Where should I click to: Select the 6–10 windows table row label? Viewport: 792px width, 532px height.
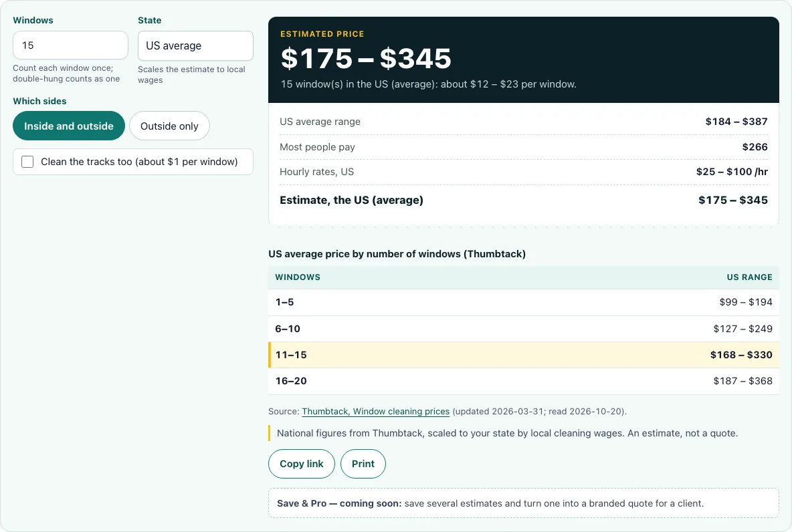tap(288, 329)
